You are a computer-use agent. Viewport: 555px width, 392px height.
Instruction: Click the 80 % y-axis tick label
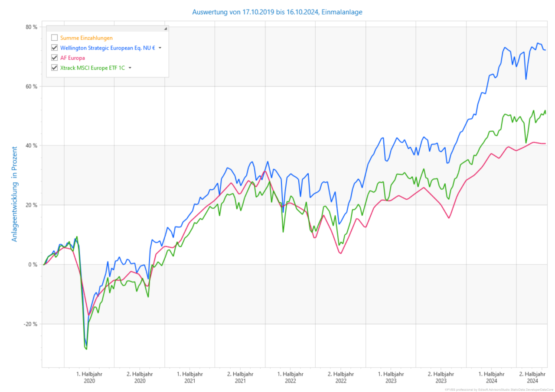(x=31, y=27)
